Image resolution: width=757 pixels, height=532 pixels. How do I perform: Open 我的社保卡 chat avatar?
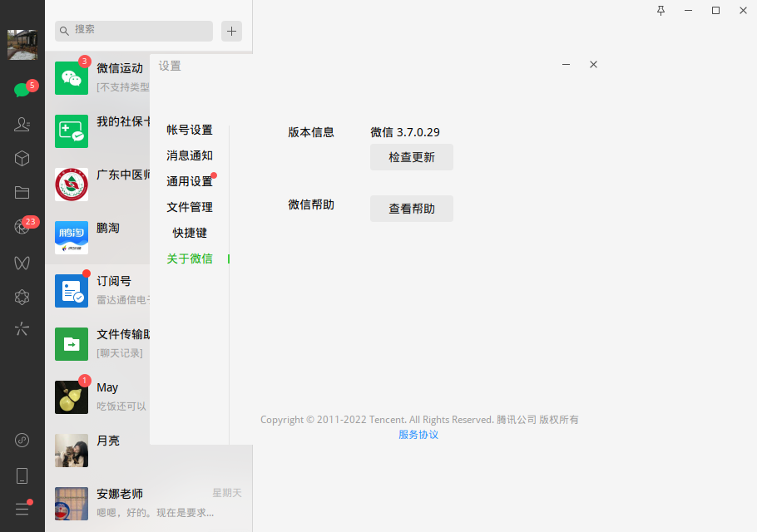click(x=72, y=131)
